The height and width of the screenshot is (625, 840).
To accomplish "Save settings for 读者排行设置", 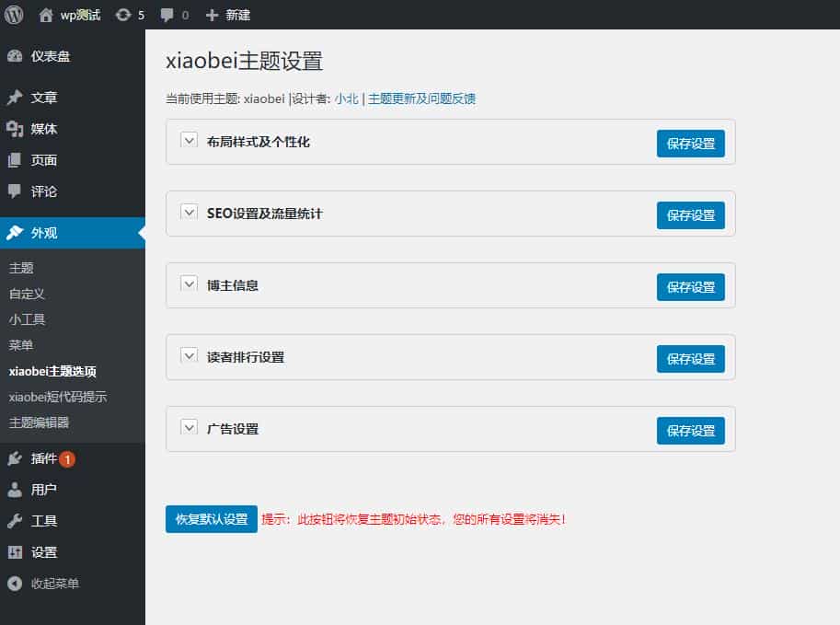I will click(x=691, y=359).
